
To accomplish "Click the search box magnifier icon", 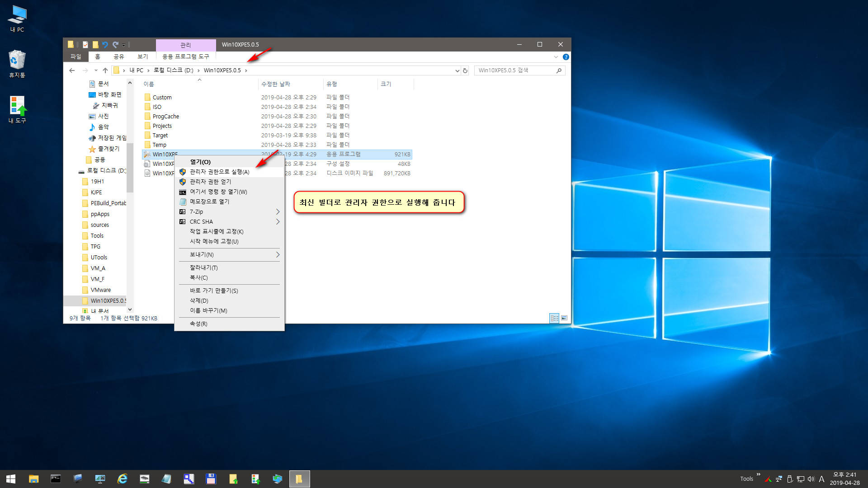I will pyautogui.click(x=559, y=70).
